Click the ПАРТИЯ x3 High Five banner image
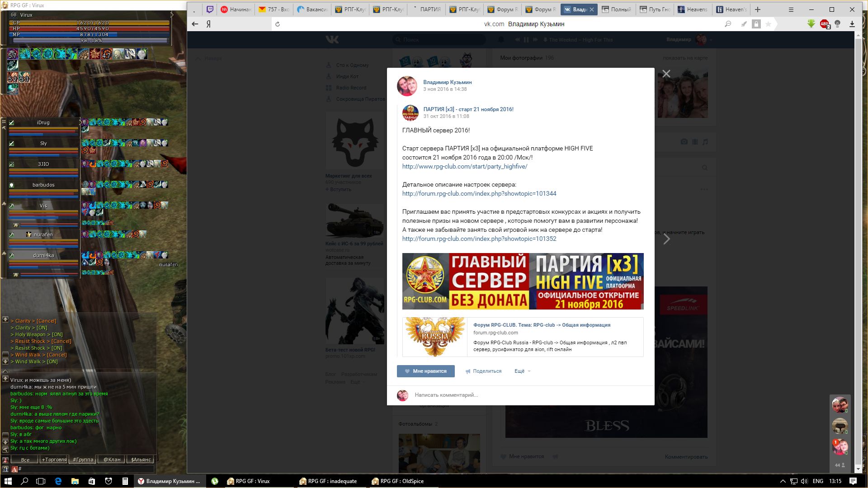This screenshot has width=868, height=488. (523, 281)
